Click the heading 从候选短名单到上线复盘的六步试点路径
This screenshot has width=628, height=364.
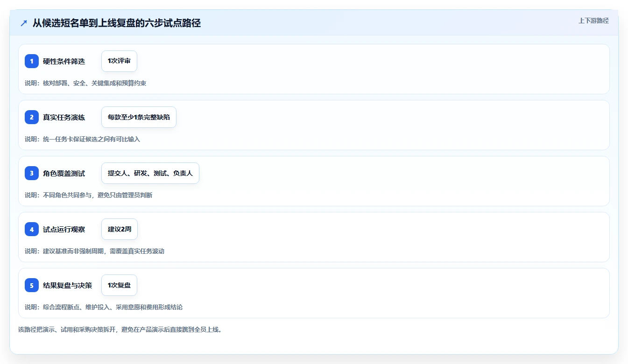(117, 23)
